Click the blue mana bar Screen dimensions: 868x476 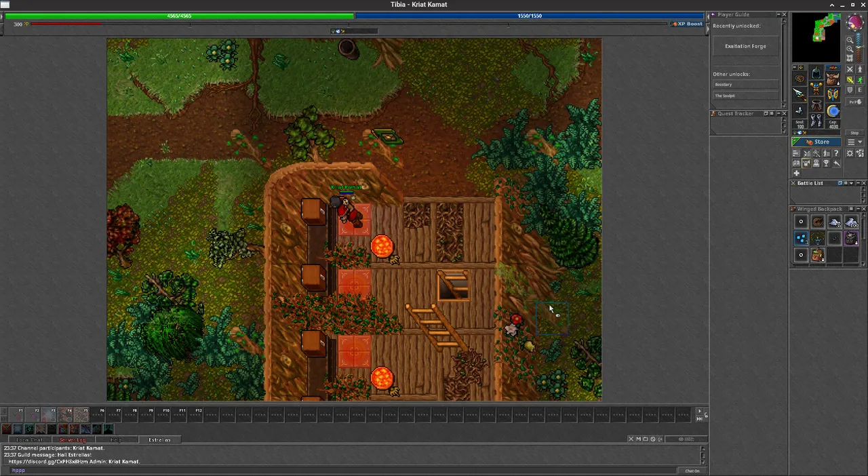(530, 16)
